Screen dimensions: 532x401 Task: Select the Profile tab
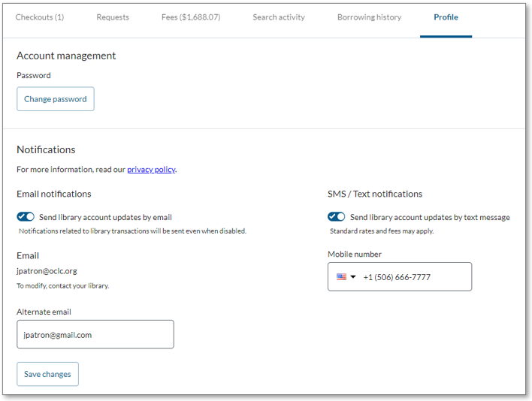coord(446,17)
